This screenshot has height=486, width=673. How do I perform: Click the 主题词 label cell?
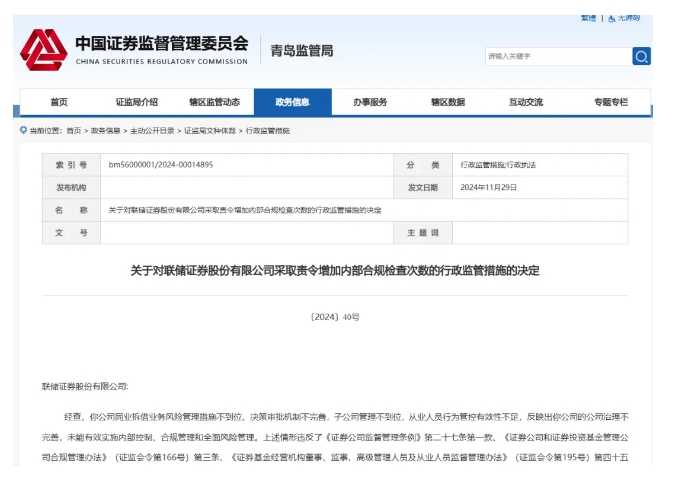pyautogui.click(x=423, y=233)
